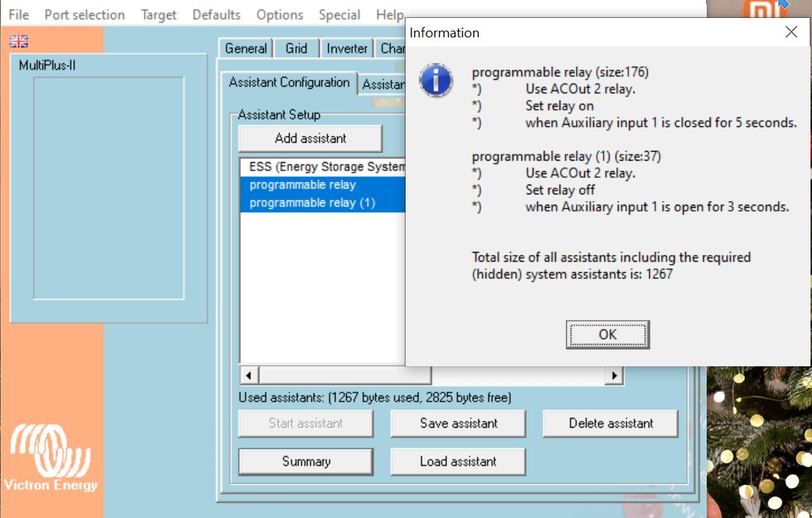Switch to the Inverter tab
This screenshot has width=812, height=518.
click(x=347, y=48)
